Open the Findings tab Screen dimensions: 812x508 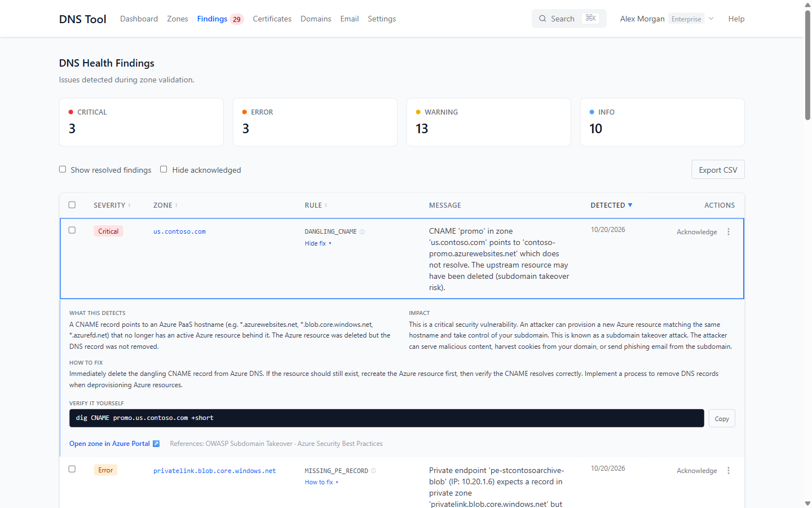point(220,19)
